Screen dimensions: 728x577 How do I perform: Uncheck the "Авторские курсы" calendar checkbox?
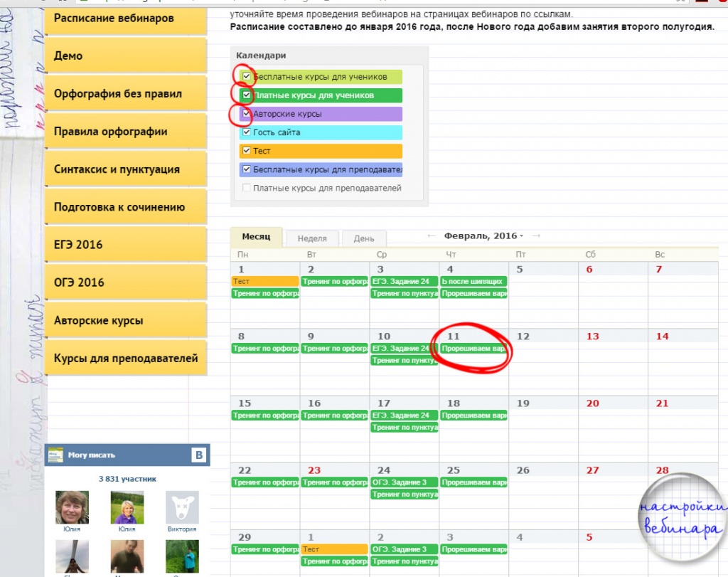[247, 114]
